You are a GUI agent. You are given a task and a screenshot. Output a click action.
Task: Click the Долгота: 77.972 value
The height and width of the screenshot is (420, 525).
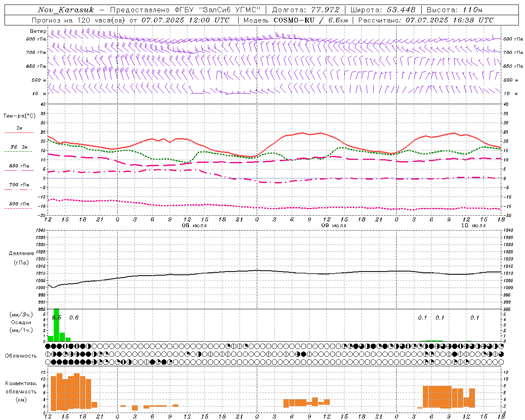306,10
